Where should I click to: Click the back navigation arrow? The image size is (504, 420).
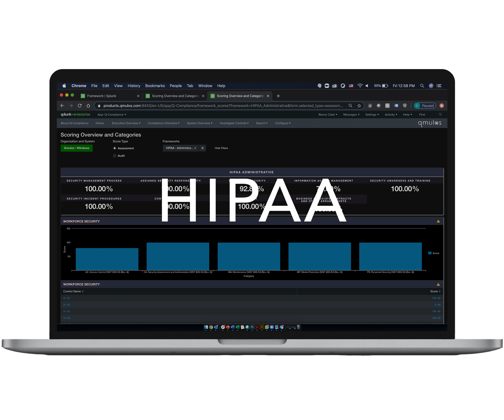coord(62,106)
